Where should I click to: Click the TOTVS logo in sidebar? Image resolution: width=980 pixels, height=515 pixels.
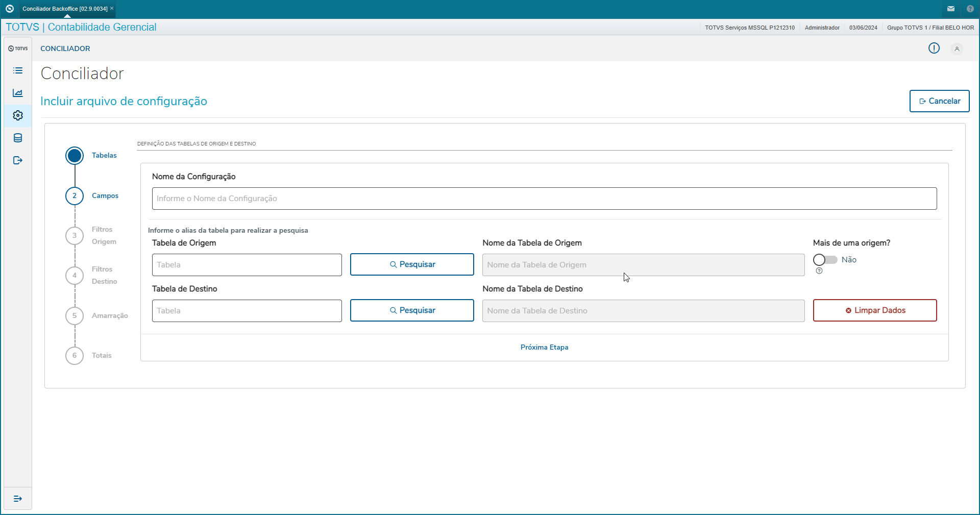pyautogui.click(x=18, y=48)
